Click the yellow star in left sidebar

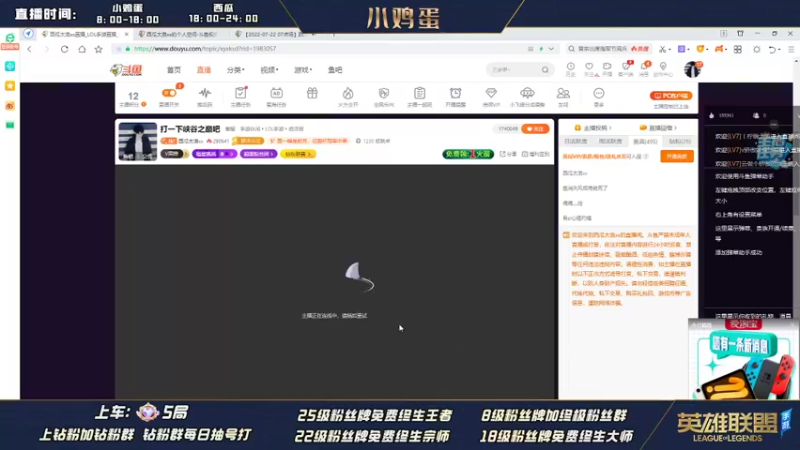(x=10, y=86)
